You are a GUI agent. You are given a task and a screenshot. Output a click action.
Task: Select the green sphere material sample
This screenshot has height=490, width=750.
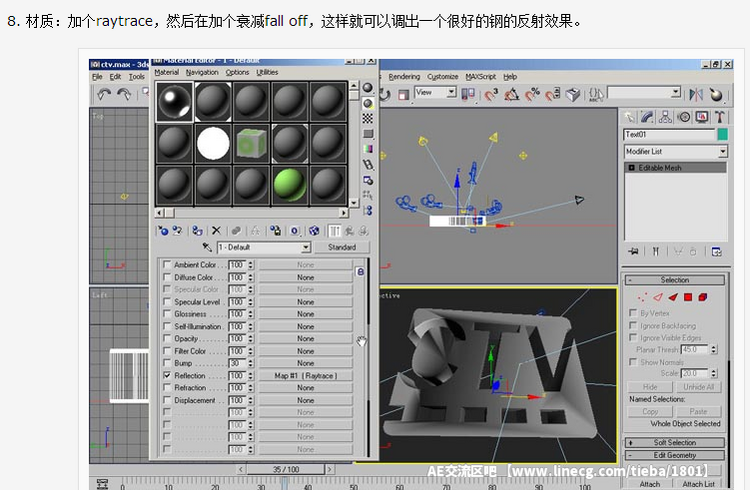point(289,185)
